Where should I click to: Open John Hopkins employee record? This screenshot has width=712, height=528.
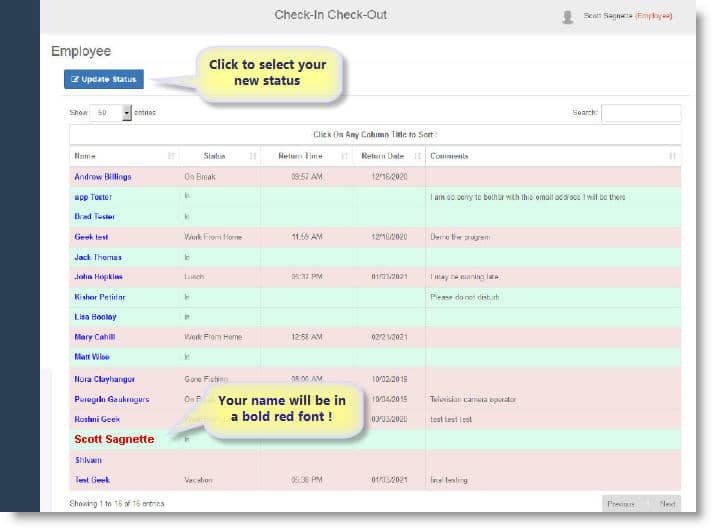tap(99, 277)
